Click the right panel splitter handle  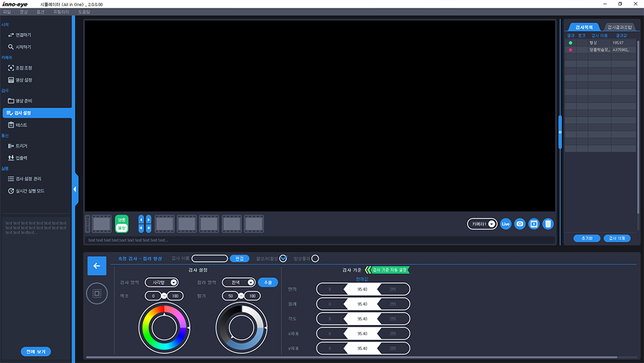point(560,132)
